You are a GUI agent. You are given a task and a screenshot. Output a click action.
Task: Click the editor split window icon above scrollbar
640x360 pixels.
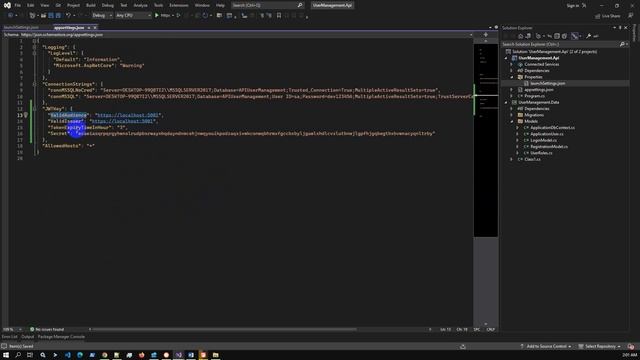486,35
